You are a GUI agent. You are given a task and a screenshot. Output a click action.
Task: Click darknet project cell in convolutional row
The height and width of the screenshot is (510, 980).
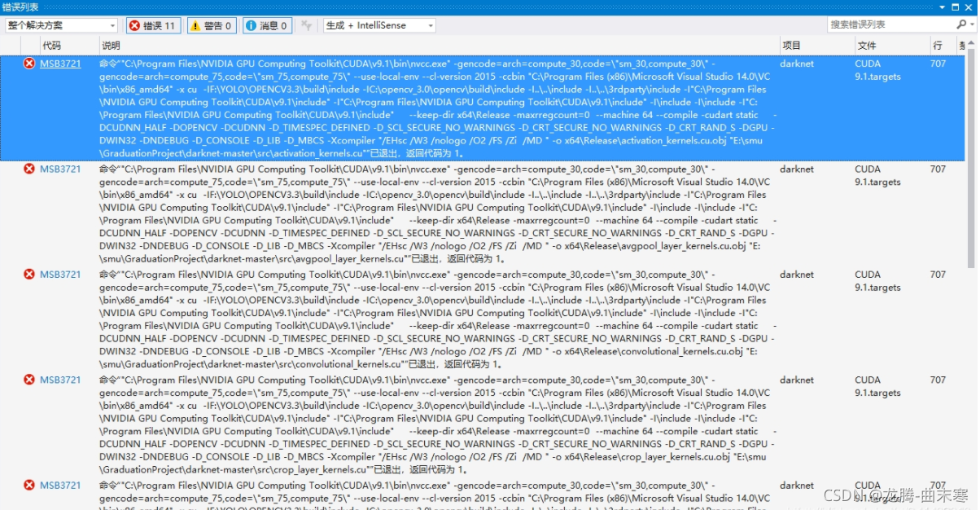pos(796,275)
